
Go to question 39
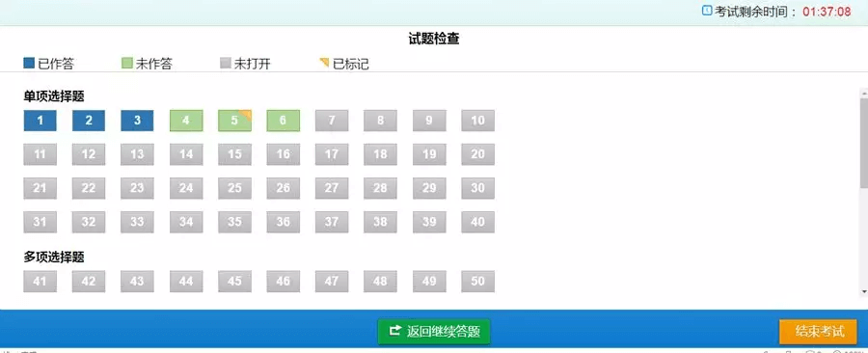[429, 222]
